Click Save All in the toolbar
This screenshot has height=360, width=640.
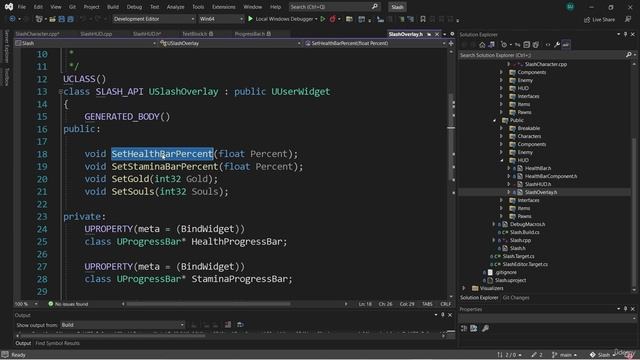click(70, 19)
